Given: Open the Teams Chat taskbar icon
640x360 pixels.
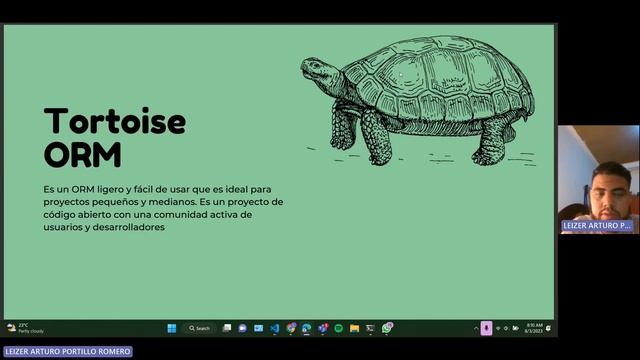Looking at the screenshot, I should click(242, 328).
